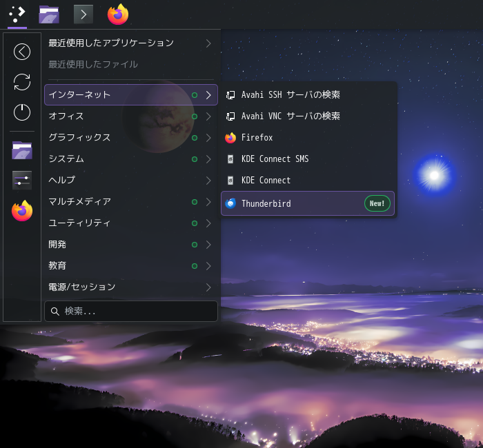The width and height of the screenshot is (483, 448).
Task: Click the power shutdown icon in sidebar
Action: tap(22, 112)
